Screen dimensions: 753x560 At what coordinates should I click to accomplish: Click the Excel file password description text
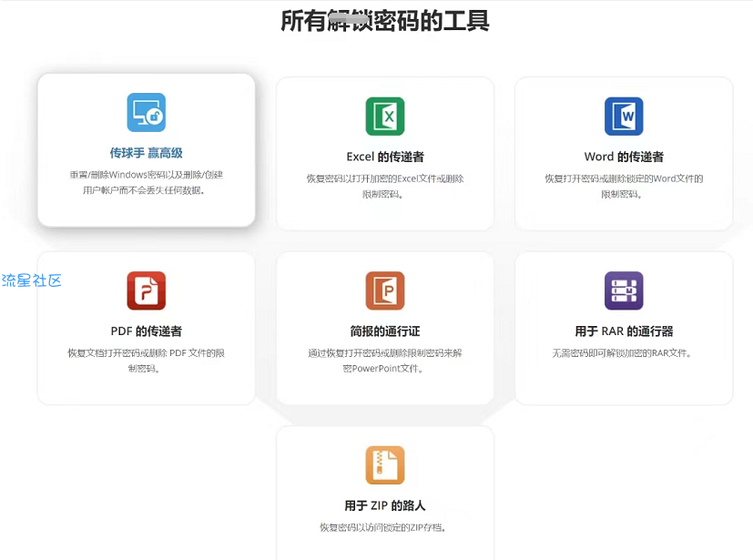coord(384,187)
